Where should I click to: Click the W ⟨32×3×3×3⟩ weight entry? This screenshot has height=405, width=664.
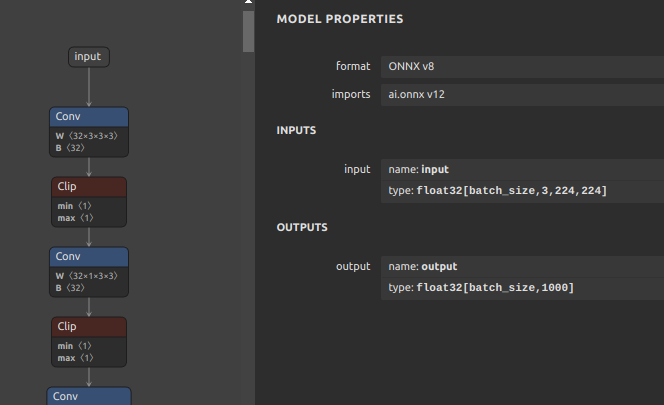click(86, 136)
